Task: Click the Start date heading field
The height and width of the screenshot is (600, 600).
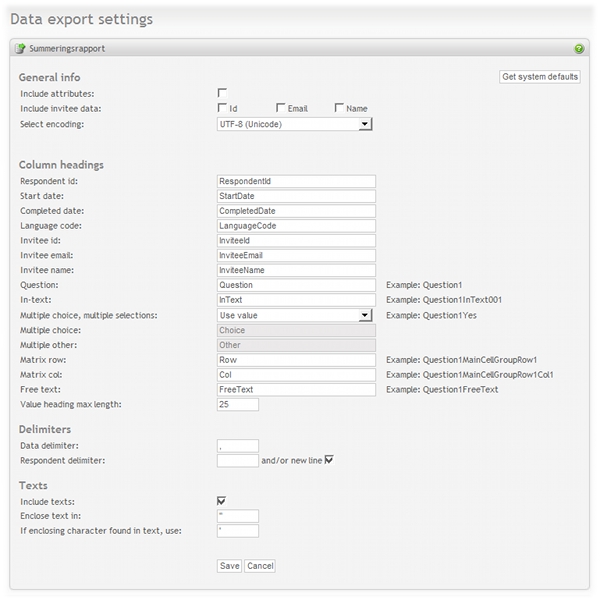Action: coord(296,196)
